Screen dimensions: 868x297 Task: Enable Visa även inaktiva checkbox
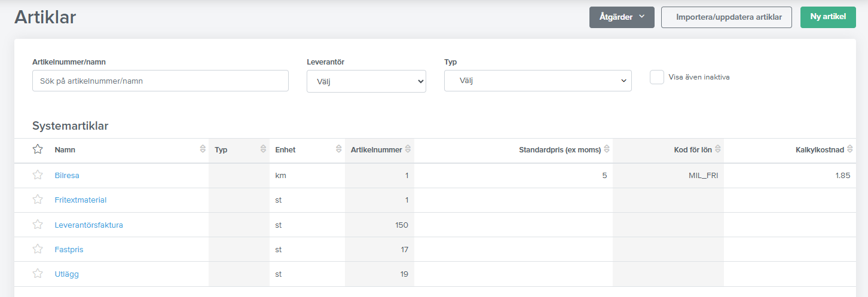[x=657, y=77]
